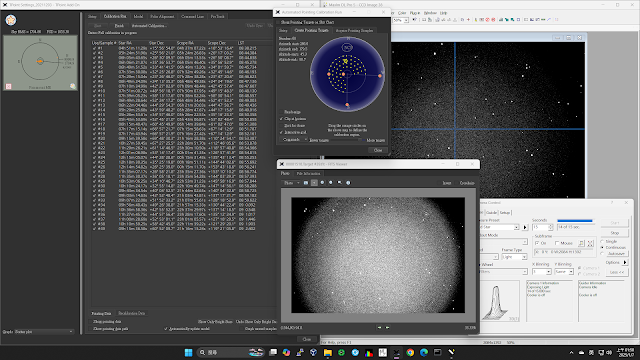Screen dimensions: 640x360
Task: Toggle Interactive grid checkbox
Action: coord(281,132)
